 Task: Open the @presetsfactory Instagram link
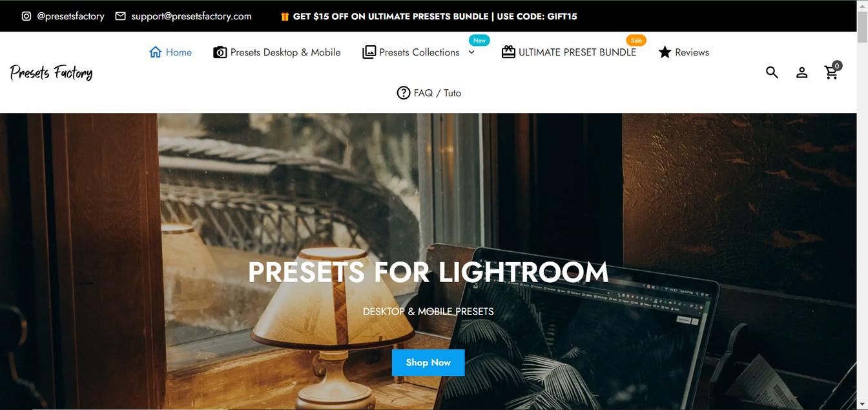click(x=70, y=16)
